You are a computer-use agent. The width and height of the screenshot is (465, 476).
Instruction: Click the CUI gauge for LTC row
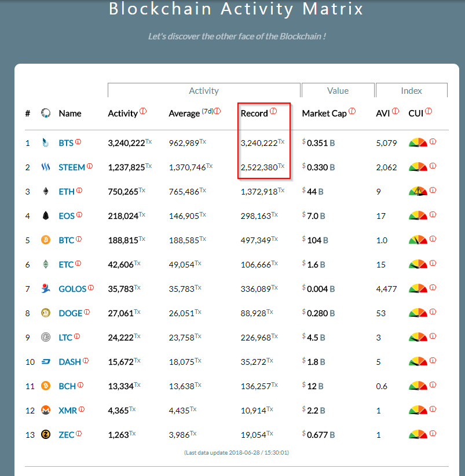(418, 337)
